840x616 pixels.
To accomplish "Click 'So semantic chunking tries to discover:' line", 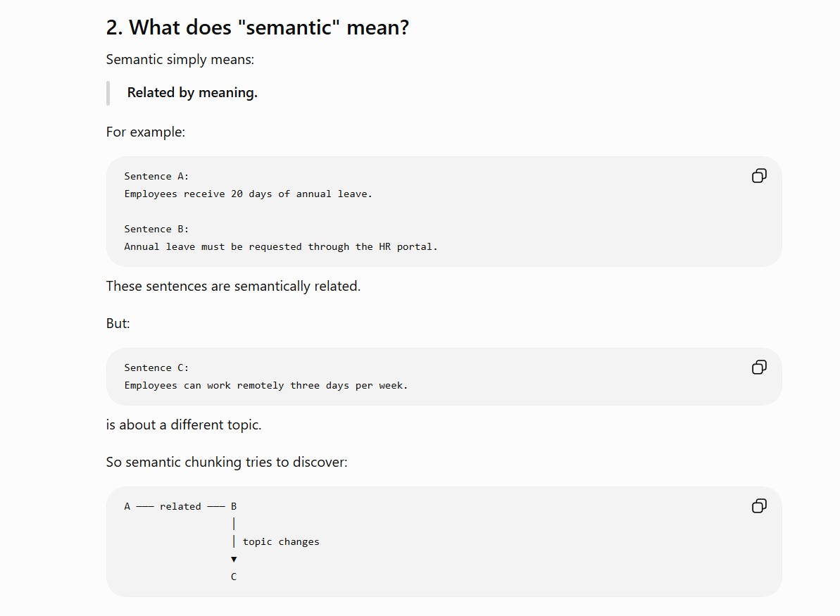I will pos(227,463).
